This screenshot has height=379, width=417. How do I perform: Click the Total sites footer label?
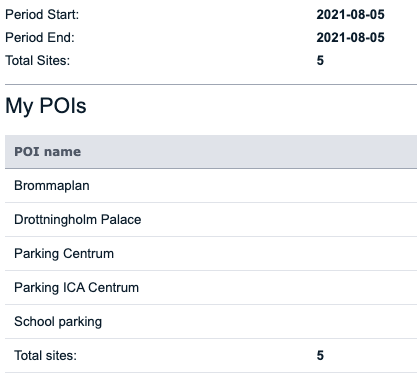pyautogui.click(x=45, y=356)
